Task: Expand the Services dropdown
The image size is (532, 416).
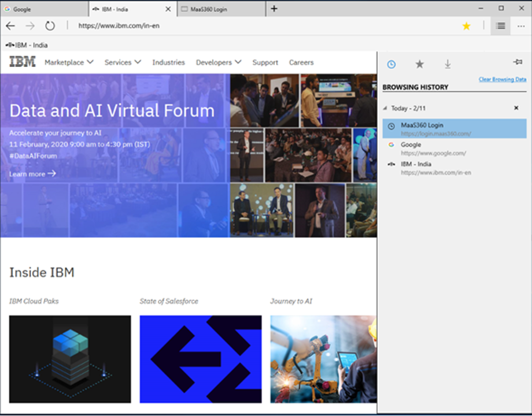Action: [123, 62]
